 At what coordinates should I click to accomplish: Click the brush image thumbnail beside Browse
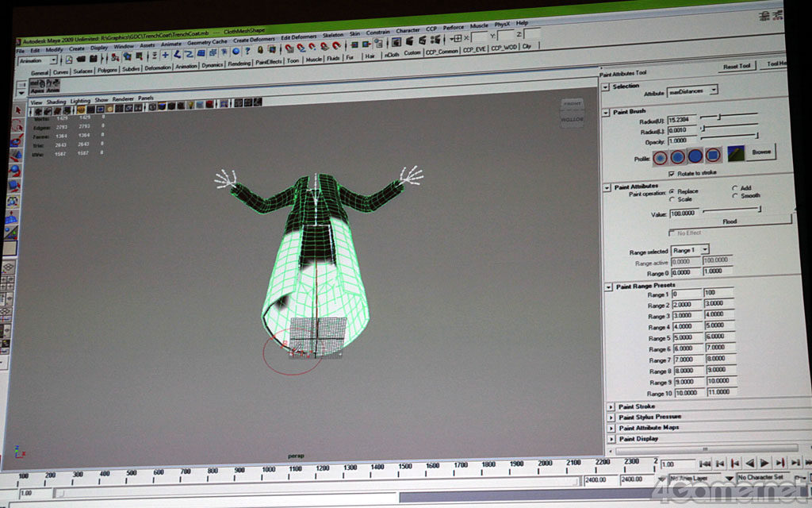pyautogui.click(x=736, y=154)
